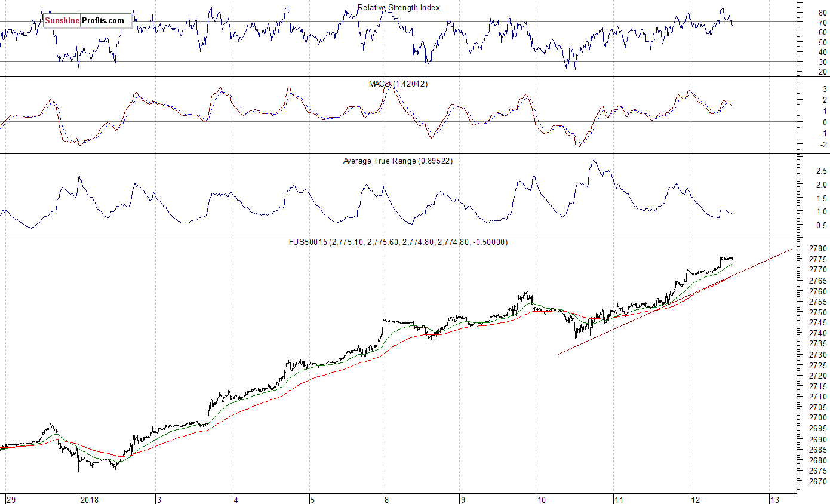Click the 2720 price axis label
The image size is (830, 504).
pyautogui.click(x=818, y=376)
